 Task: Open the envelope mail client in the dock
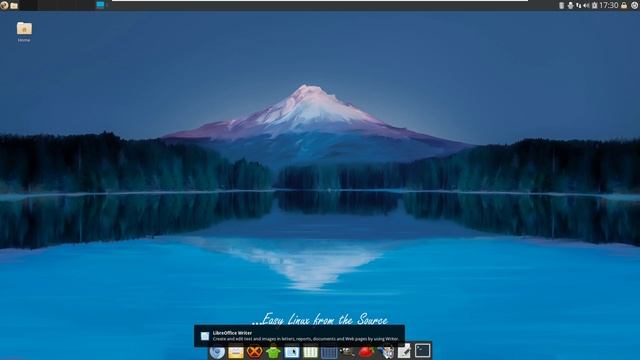pos(236,352)
